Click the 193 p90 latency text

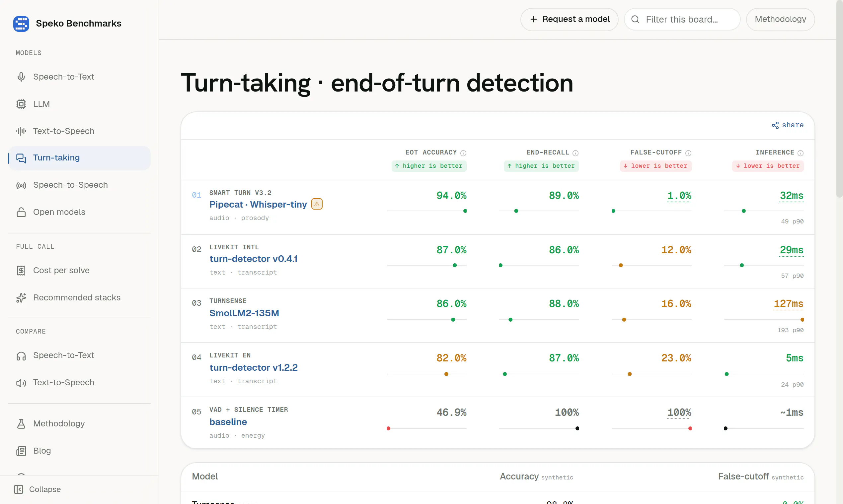790,330
